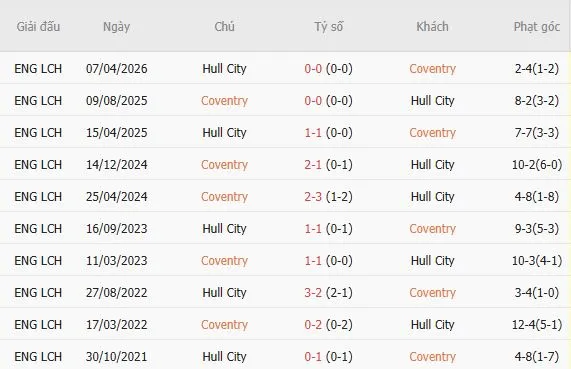Select the 0-1 score on 30/10/2021
571x369 pixels.
click(x=313, y=357)
